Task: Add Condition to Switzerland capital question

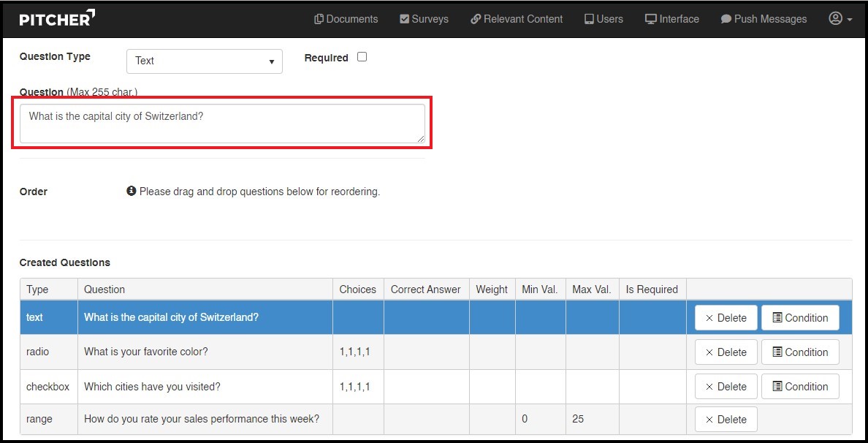Action: (x=800, y=318)
